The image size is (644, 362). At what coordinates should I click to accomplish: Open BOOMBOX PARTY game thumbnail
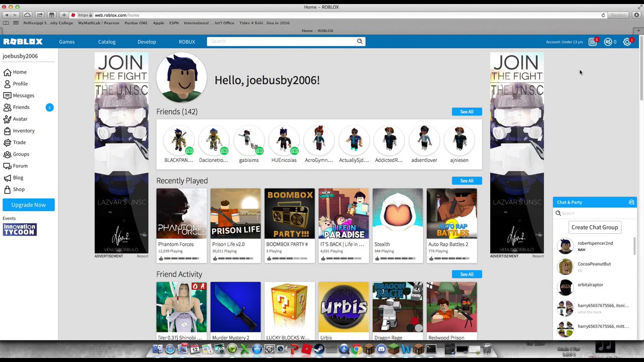pos(290,214)
